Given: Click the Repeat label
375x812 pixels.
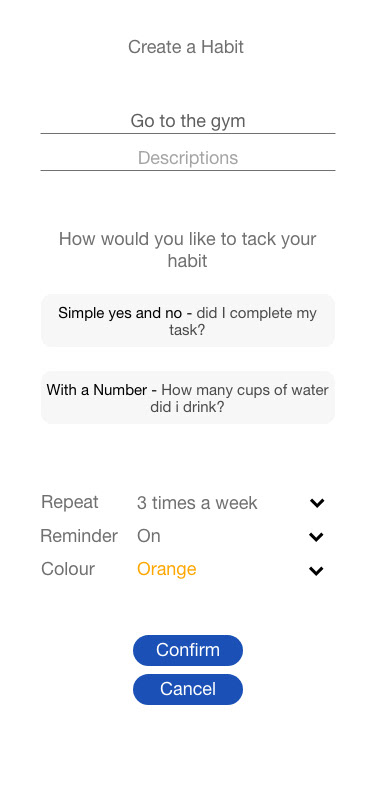Looking at the screenshot, I should coord(69,502).
